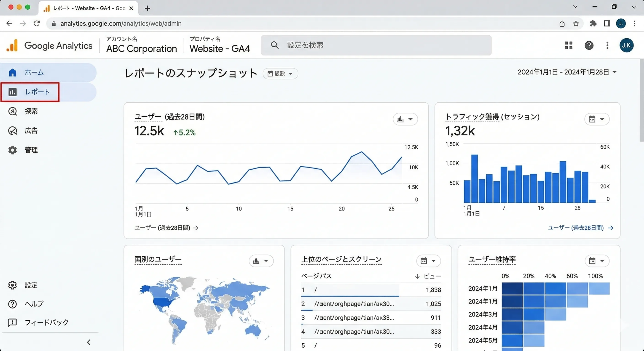Click the darkest 2024年3月 retention cell
The width and height of the screenshot is (644, 351).
512,314
